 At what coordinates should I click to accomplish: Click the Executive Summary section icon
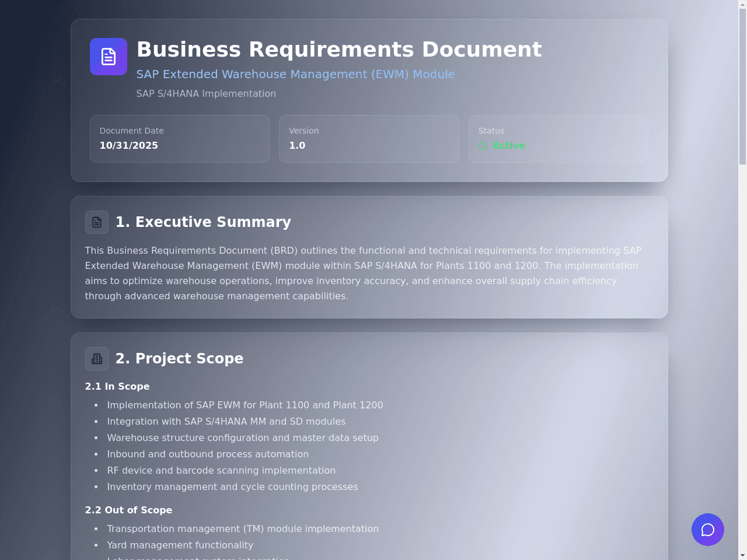97,222
